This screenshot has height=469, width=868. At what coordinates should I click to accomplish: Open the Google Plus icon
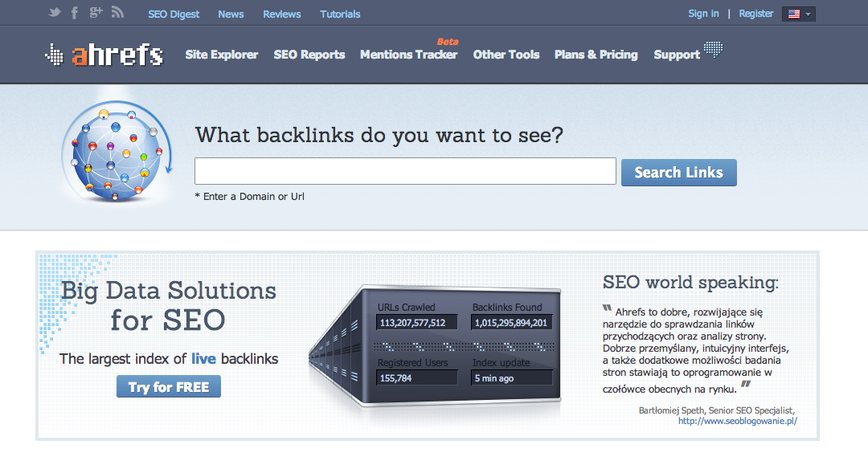coord(96,12)
